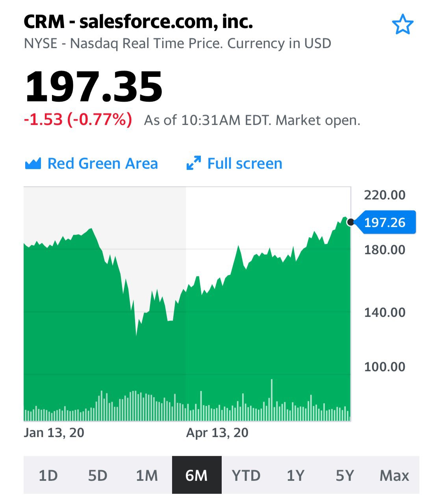Click the Red Green Area chart icon
The height and width of the screenshot is (504, 443).
click(x=33, y=164)
